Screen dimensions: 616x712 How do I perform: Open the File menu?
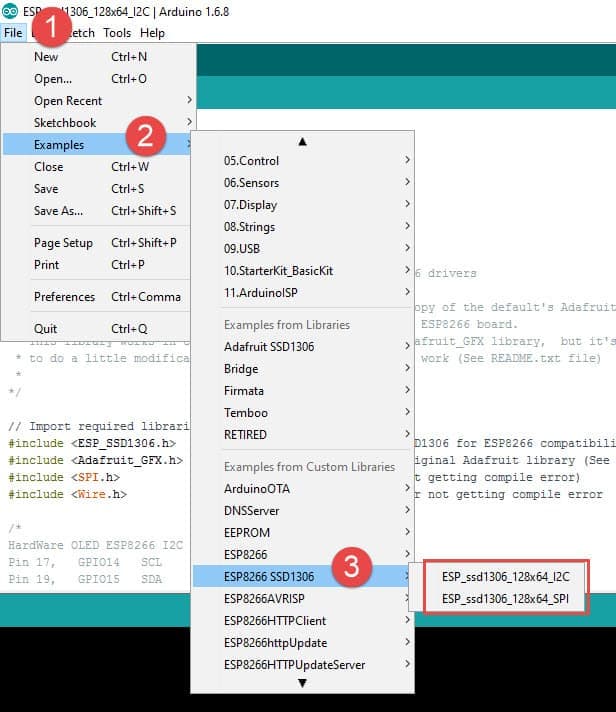(13, 33)
